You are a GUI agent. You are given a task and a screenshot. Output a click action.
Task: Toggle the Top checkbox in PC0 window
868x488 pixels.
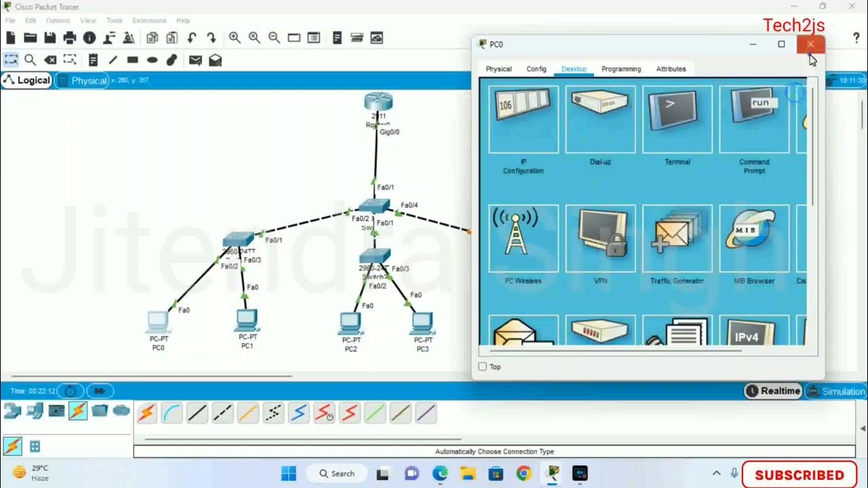point(483,367)
